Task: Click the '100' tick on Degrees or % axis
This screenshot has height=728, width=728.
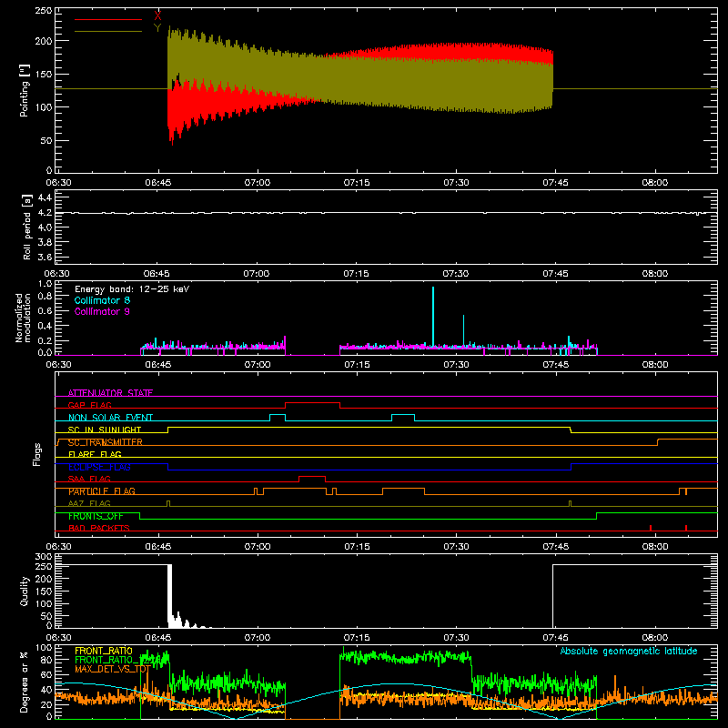Action: point(44,648)
